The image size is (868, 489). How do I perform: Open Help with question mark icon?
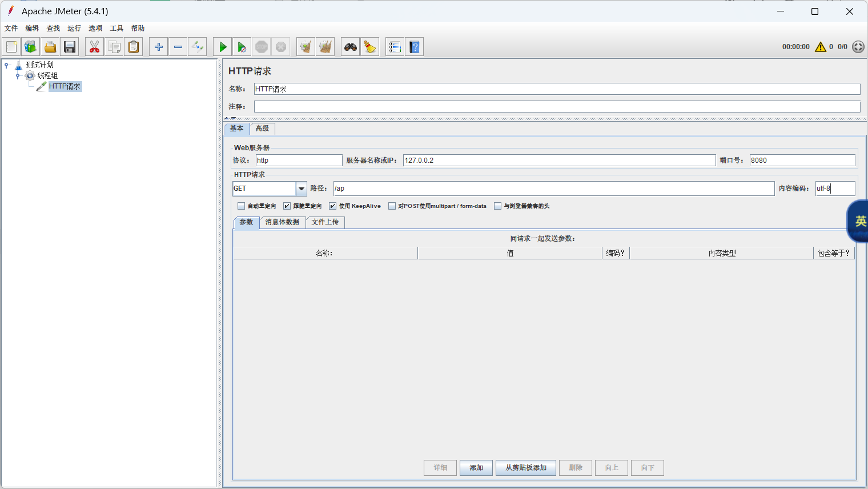415,47
